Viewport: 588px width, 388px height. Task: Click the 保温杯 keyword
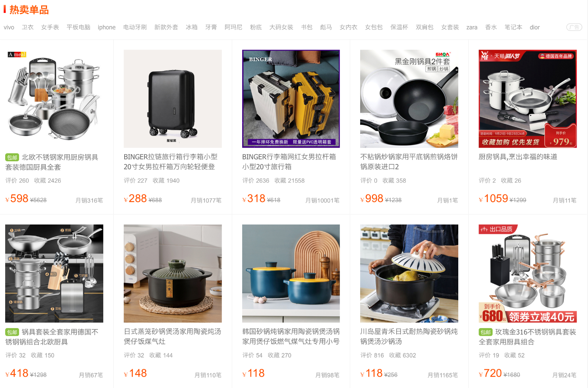(399, 27)
